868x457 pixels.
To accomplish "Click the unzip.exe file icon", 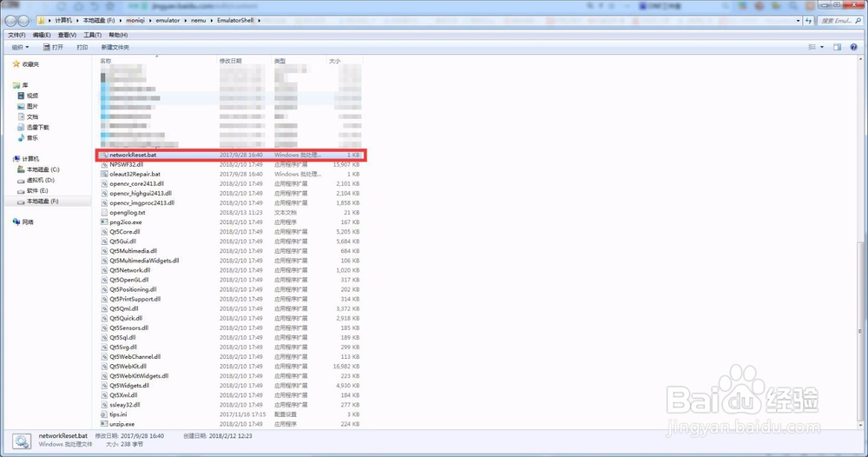I will pyautogui.click(x=104, y=424).
